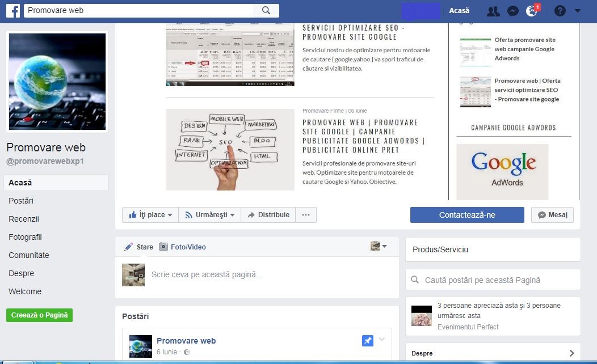Click the pinned post pushpin icon
The height and width of the screenshot is (364, 597).
(x=367, y=340)
